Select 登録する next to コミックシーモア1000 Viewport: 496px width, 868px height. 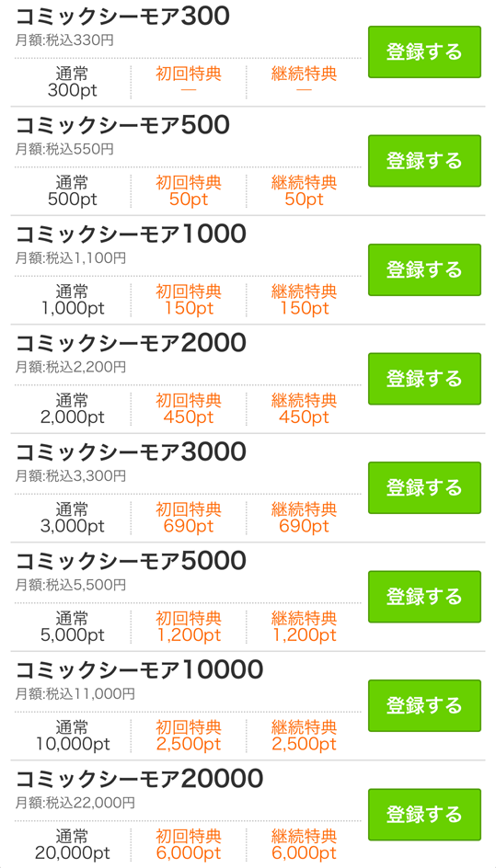pos(424,270)
